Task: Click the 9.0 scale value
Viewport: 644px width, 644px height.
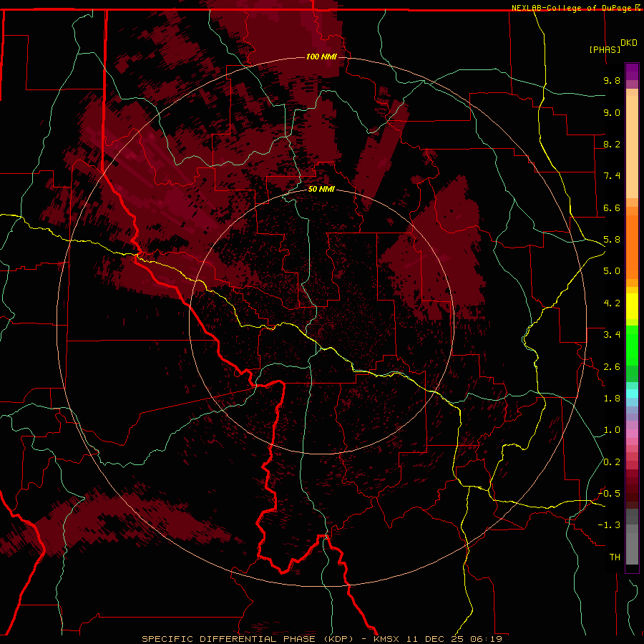Action: (x=612, y=112)
